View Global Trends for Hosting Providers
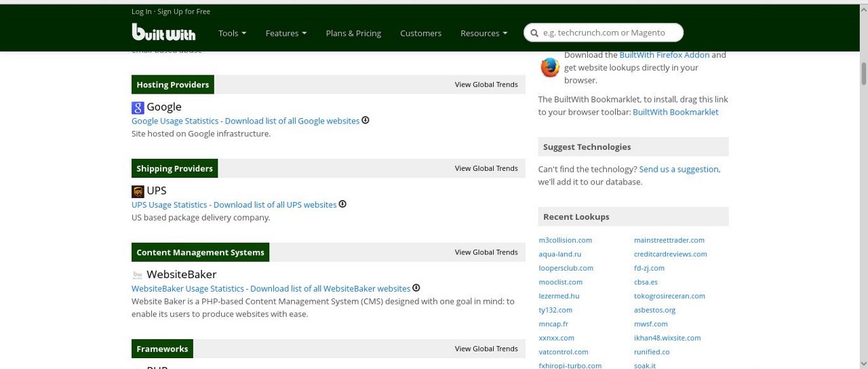This screenshot has height=369, width=868. click(486, 85)
